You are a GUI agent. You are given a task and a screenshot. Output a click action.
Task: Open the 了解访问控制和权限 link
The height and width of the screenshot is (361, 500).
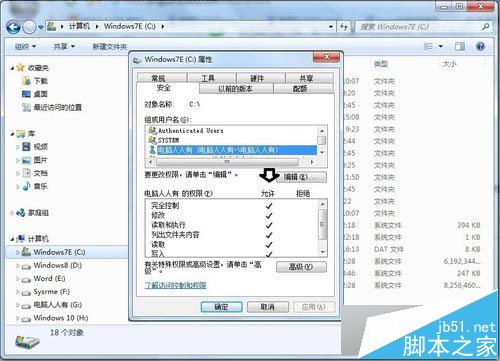[175, 285]
